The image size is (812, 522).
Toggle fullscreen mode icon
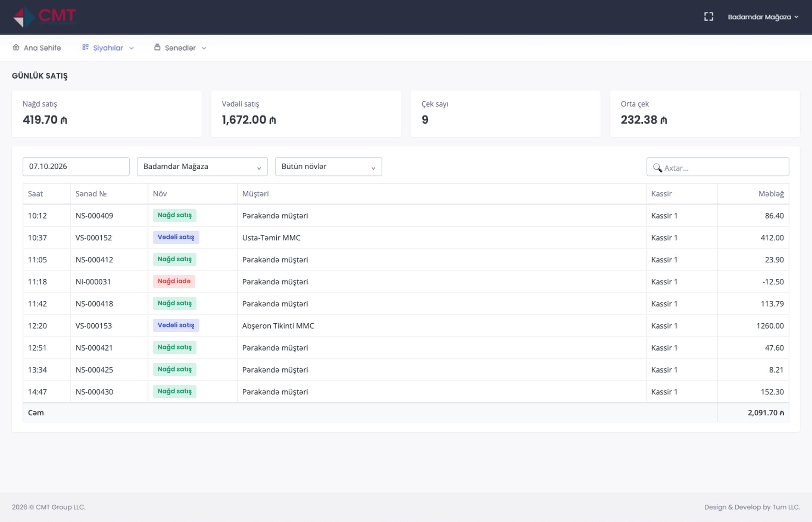point(709,17)
